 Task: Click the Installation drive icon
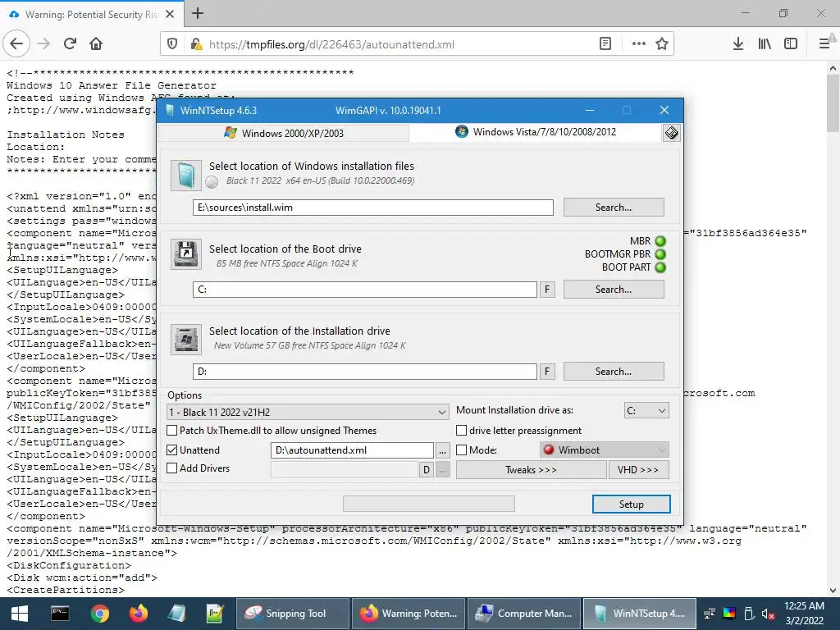click(x=186, y=339)
